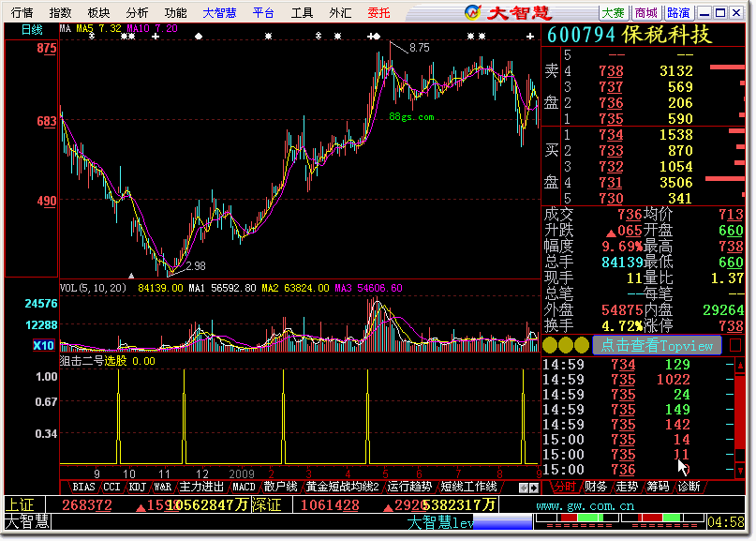Viewport: 756px width, 541px height.
Task: Switch to the CCI indicator tab
Action: tap(111, 487)
